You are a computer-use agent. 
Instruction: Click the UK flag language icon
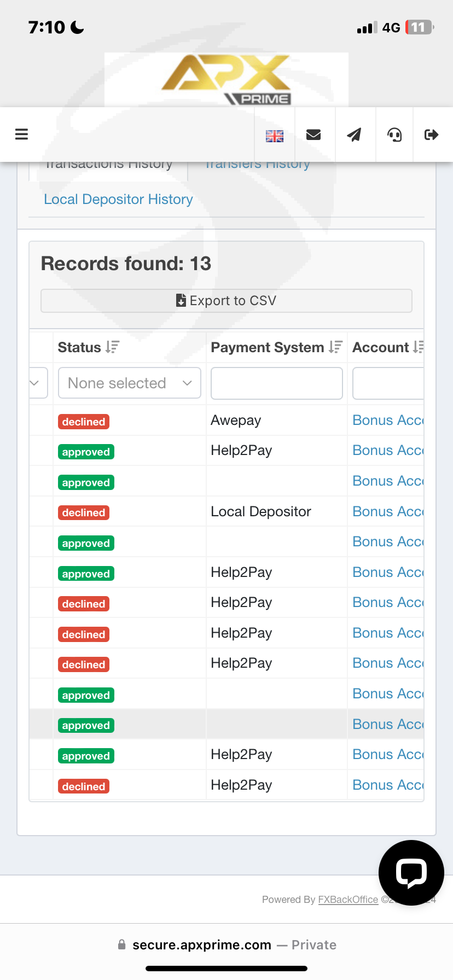(x=274, y=136)
